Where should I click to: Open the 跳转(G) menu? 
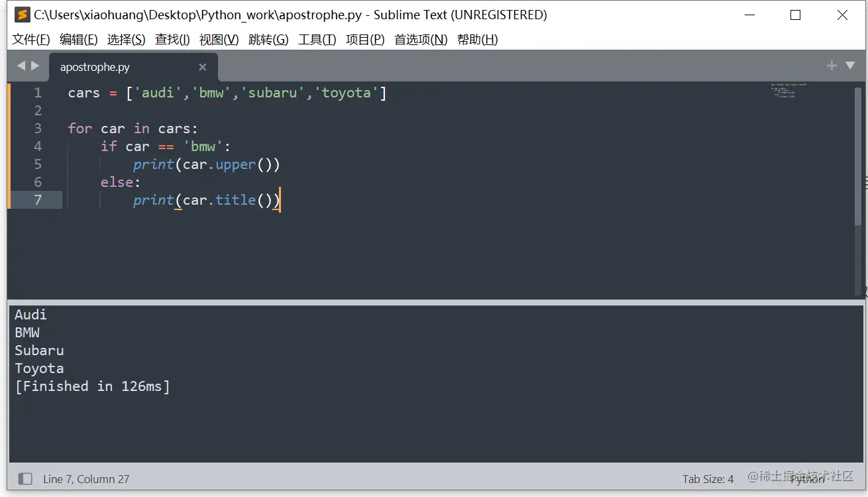[x=268, y=40]
